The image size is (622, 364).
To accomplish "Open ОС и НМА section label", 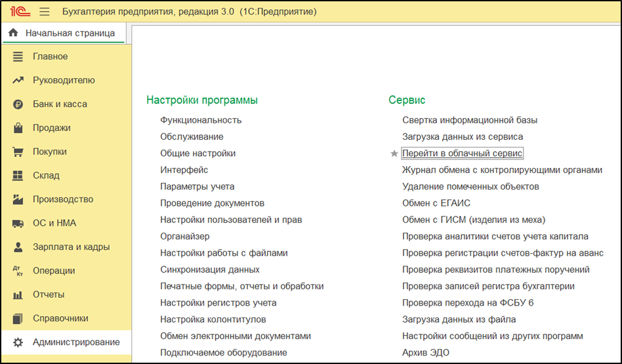I will tap(54, 223).
